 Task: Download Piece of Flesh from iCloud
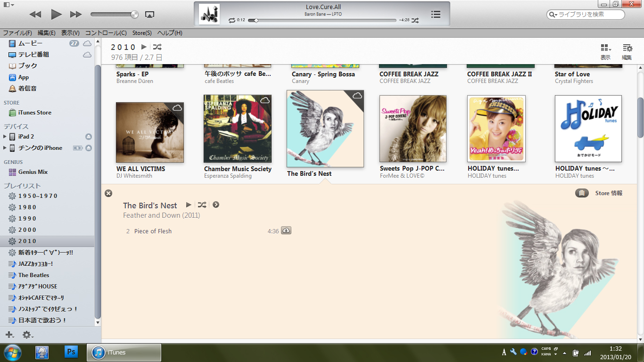click(286, 230)
